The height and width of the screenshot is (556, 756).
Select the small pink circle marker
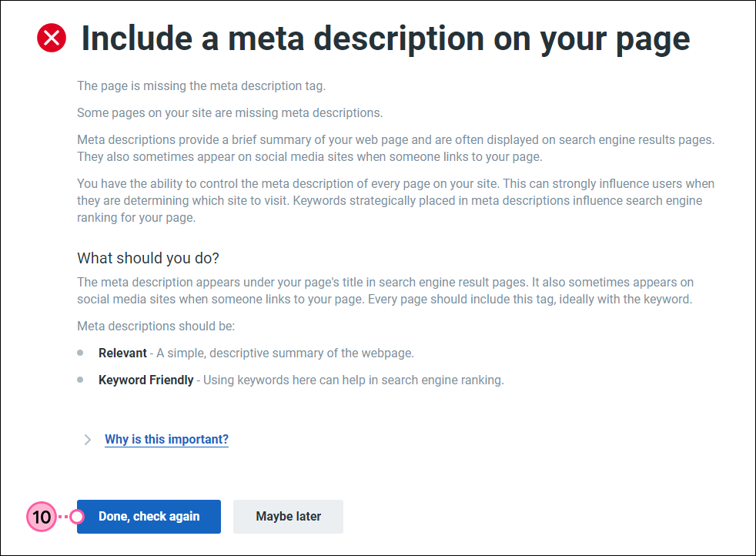click(77, 517)
